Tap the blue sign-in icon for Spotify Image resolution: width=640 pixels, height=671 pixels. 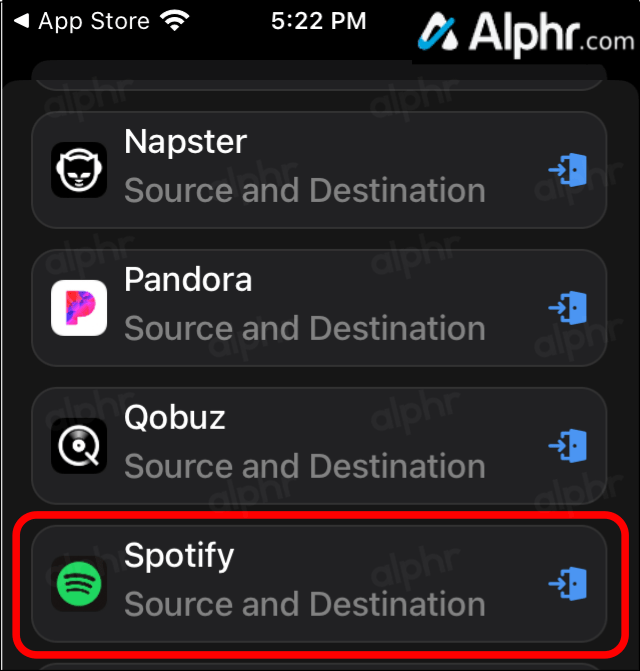click(568, 583)
